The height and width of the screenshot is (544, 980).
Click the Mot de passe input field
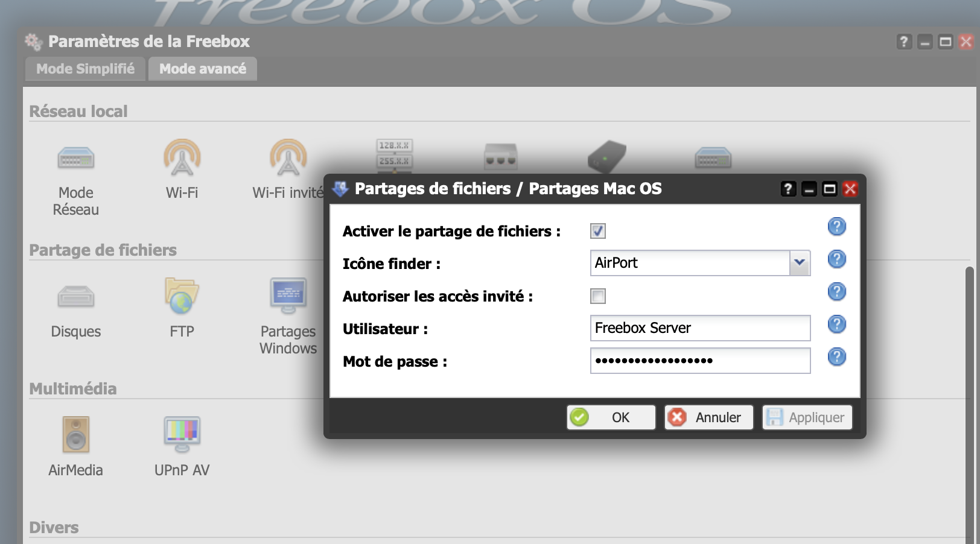701,361
